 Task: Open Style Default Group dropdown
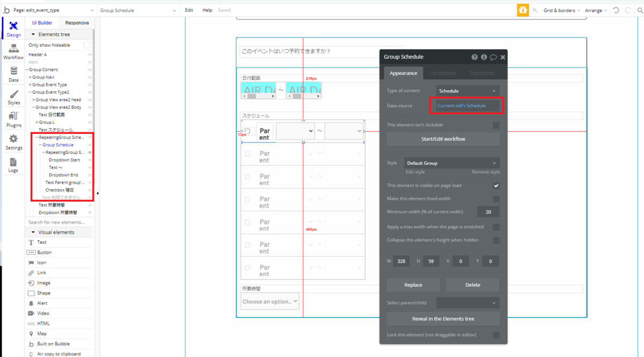[x=452, y=163]
